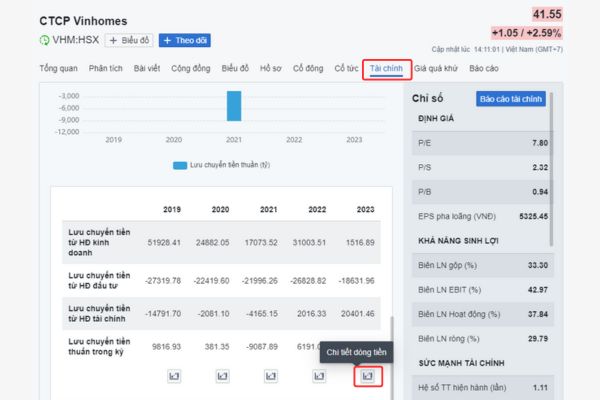This screenshot has width=600, height=400.
Task: Open the Giá quá khứ tab
Action: [x=436, y=69]
